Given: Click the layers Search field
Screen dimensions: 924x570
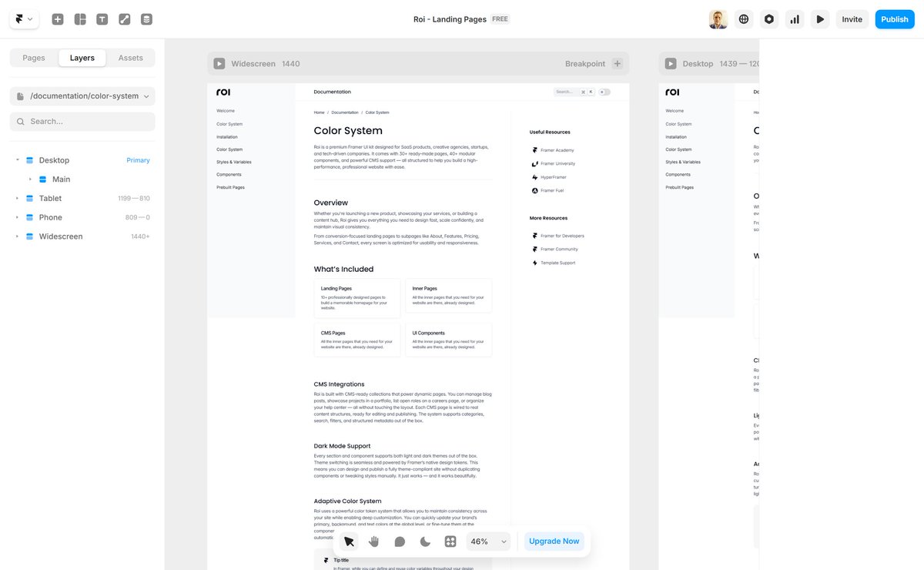Looking at the screenshot, I should click(82, 122).
